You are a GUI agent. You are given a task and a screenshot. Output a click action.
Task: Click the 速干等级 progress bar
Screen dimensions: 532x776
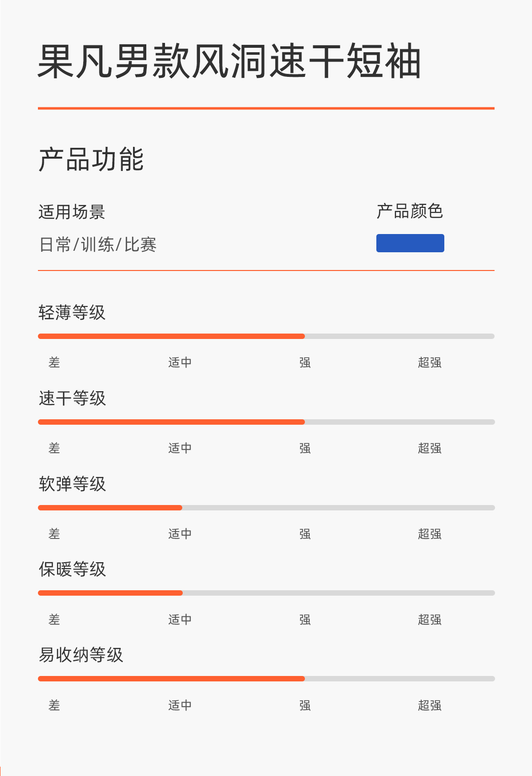[x=266, y=422]
